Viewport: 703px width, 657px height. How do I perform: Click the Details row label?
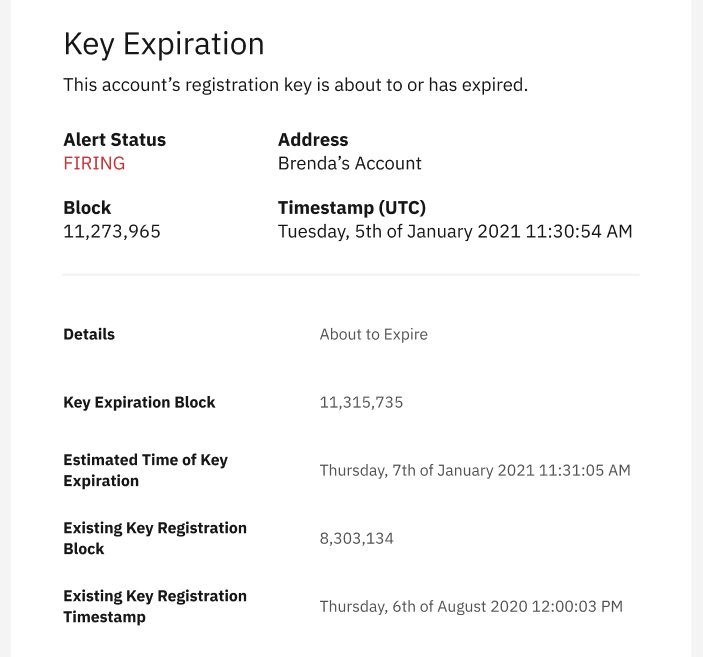point(89,334)
